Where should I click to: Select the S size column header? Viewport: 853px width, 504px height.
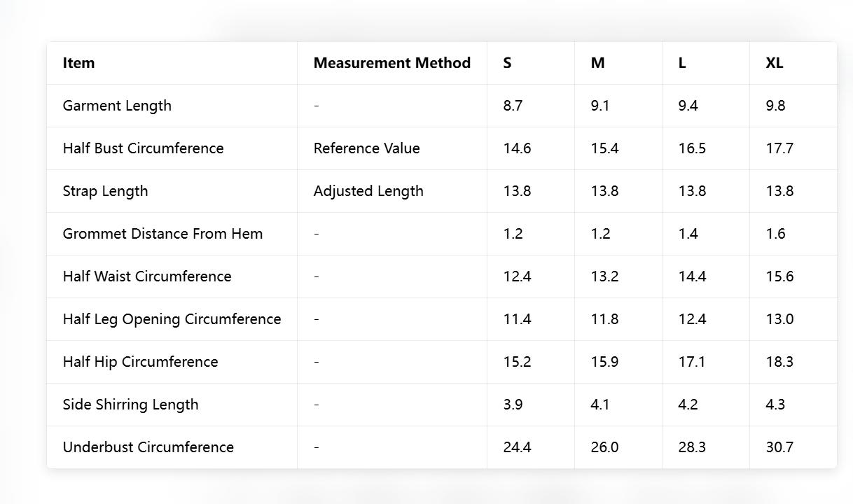click(507, 63)
